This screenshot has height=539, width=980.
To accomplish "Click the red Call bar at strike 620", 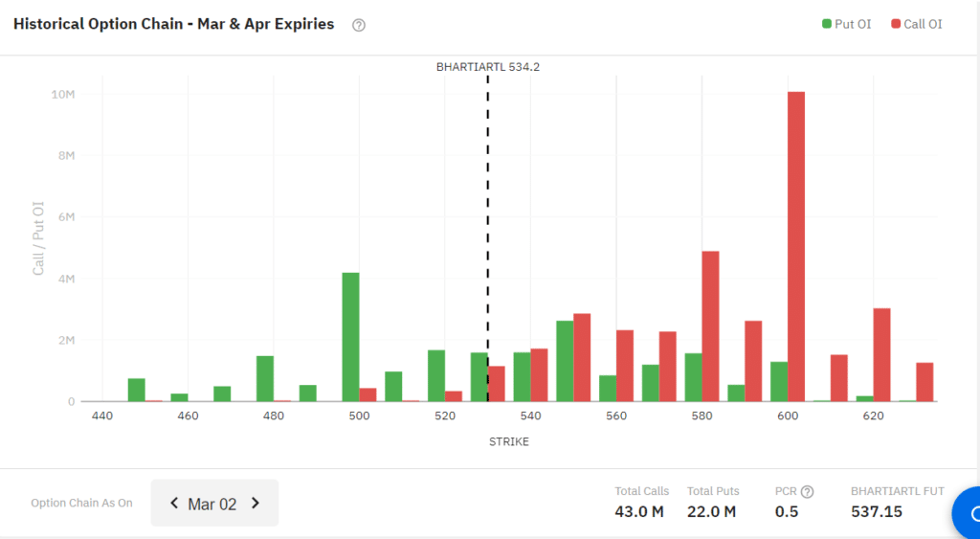I will pyautogui.click(x=881, y=354).
